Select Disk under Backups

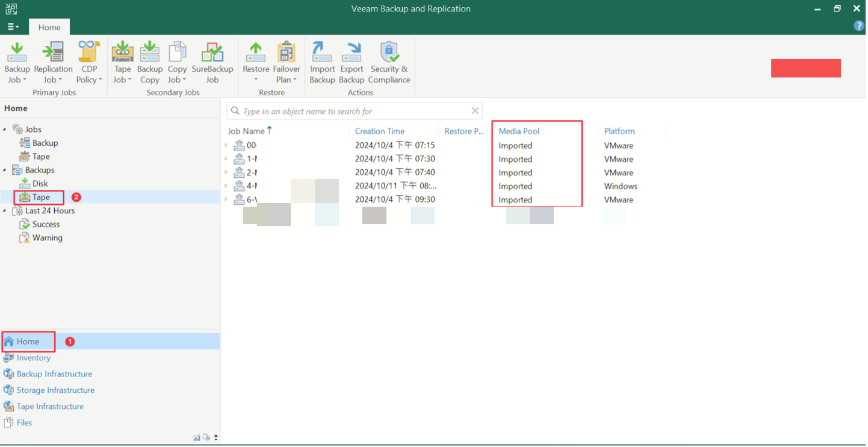(x=40, y=184)
